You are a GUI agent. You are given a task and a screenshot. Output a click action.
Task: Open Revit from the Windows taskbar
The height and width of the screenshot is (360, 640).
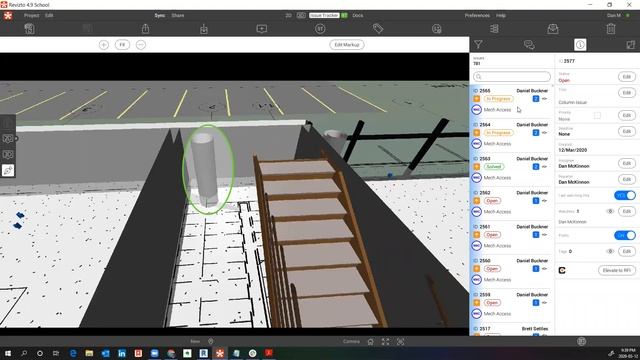click(x=203, y=353)
